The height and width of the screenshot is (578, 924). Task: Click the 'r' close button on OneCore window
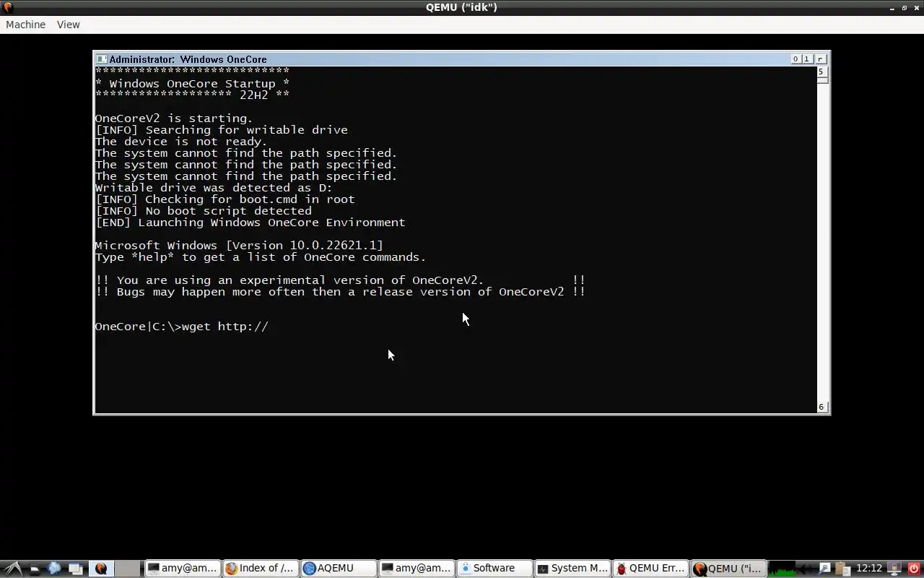click(x=820, y=59)
